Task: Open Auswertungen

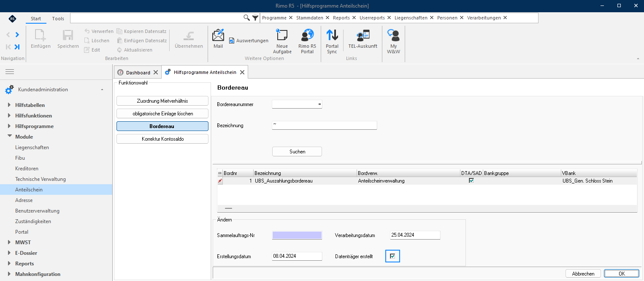Action: click(249, 41)
